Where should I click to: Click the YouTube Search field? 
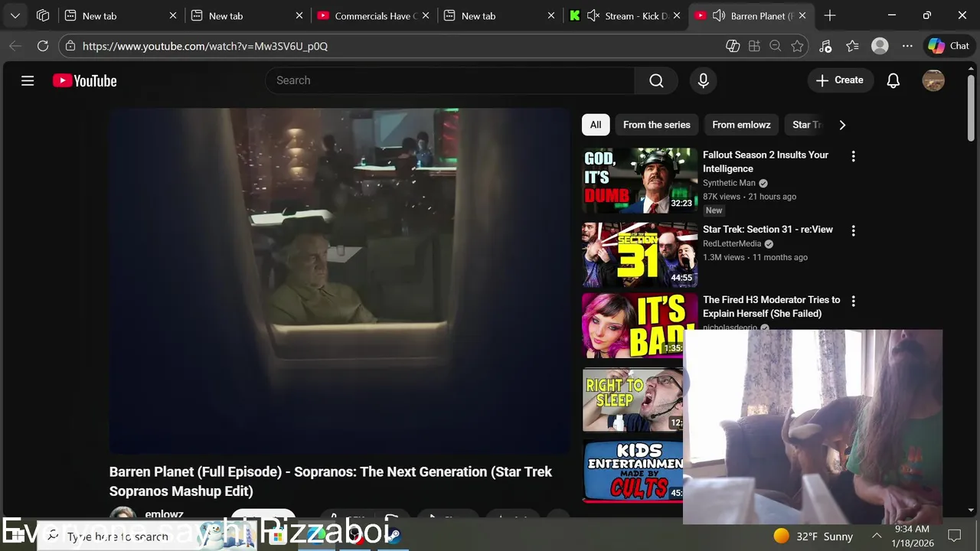click(449, 80)
